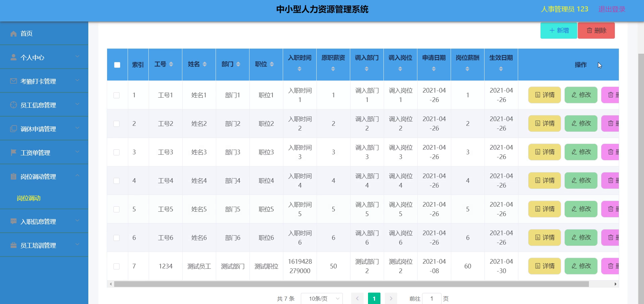Go to next page arrow
Screen dimensions: 644x304
pos(391,298)
